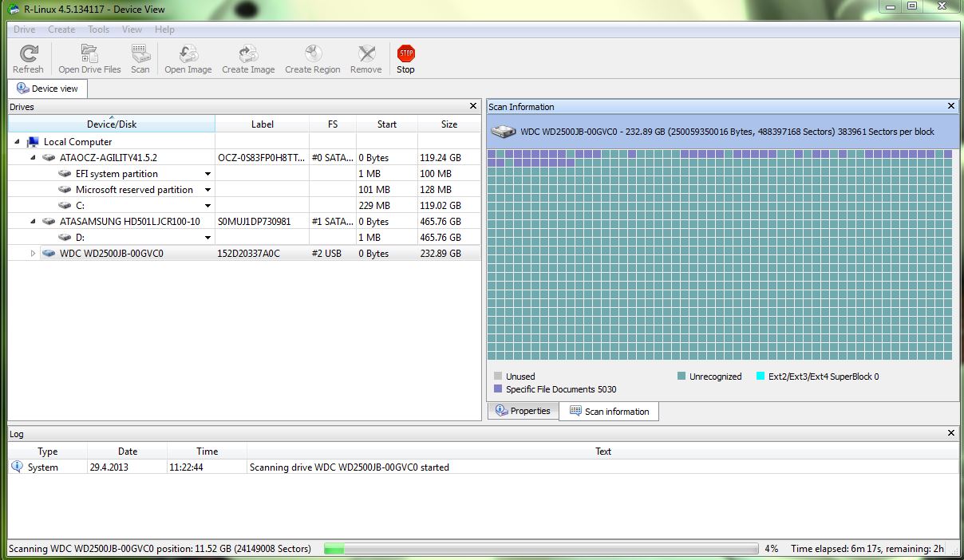Click the System log entry info icon

[x=17, y=467]
